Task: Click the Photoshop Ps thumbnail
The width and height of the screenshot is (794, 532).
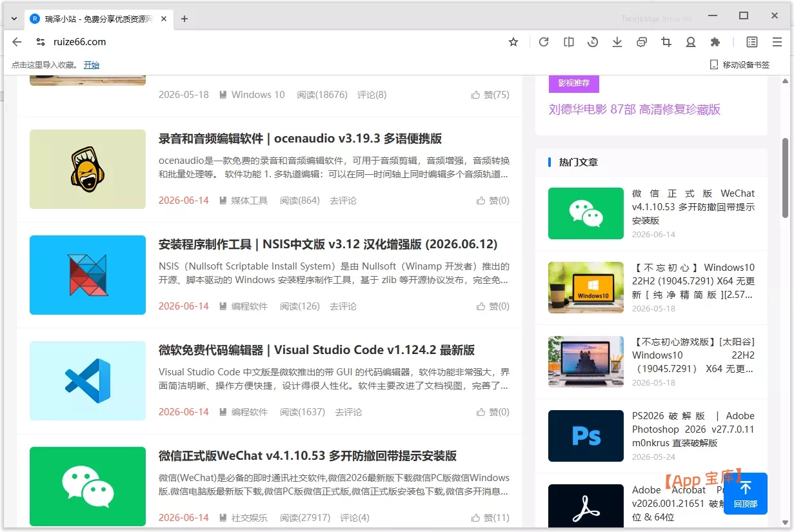Action: [x=586, y=436]
